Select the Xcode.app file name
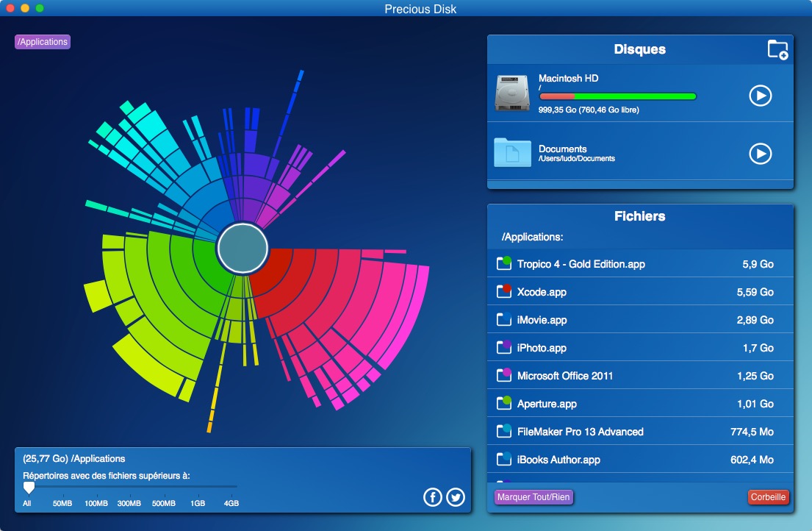The image size is (812, 531). point(542,292)
